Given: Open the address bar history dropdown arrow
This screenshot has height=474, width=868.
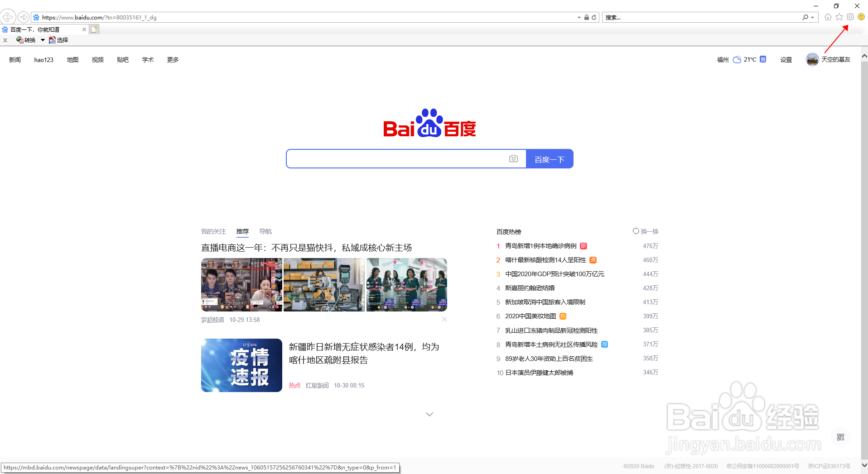Looking at the screenshot, I should click(x=579, y=17).
